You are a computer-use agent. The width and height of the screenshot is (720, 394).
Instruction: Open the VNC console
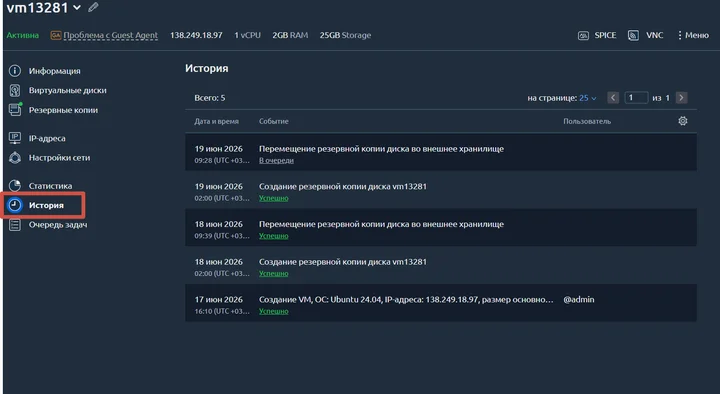click(654, 35)
